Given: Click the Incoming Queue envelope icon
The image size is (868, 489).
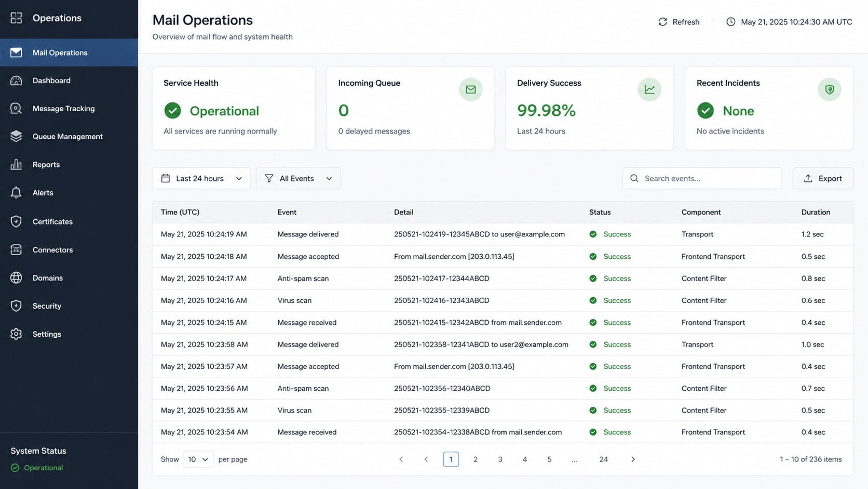Looking at the screenshot, I should tap(471, 89).
